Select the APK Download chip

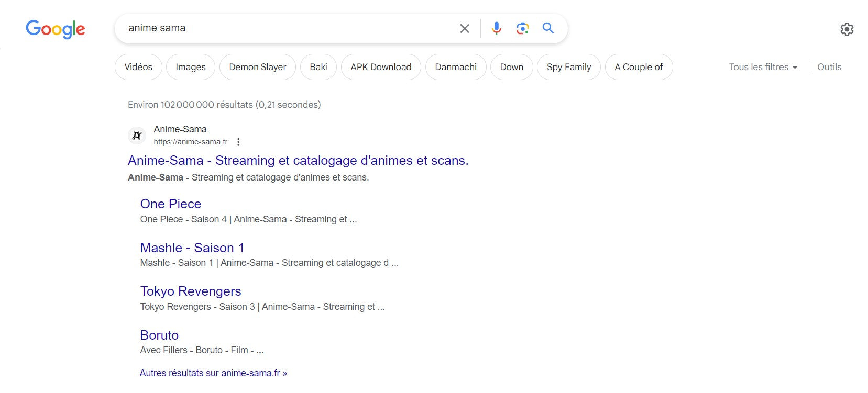tap(381, 67)
